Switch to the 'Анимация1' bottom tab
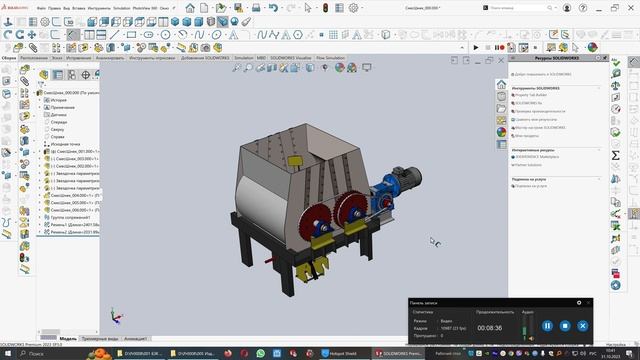Image resolution: width=640 pixels, height=360 pixels. [135, 339]
